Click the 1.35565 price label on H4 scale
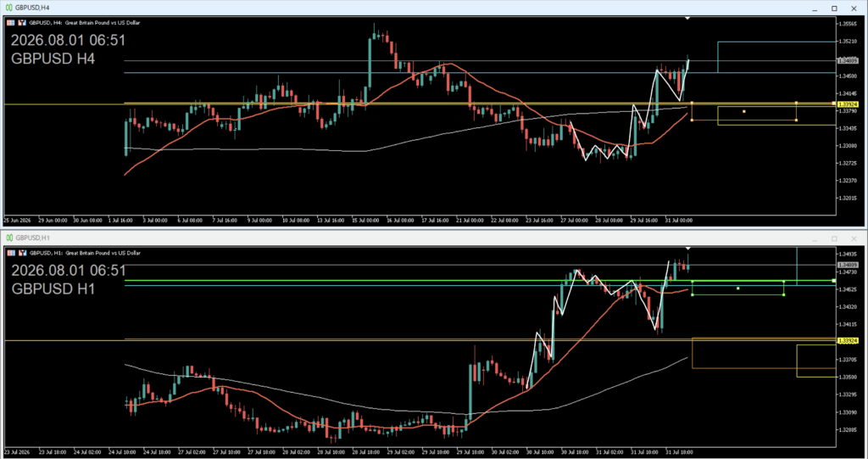 (x=848, y=24)
